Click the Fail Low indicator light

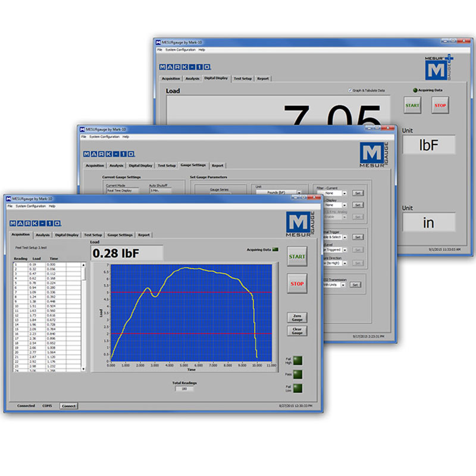[297, 389]
